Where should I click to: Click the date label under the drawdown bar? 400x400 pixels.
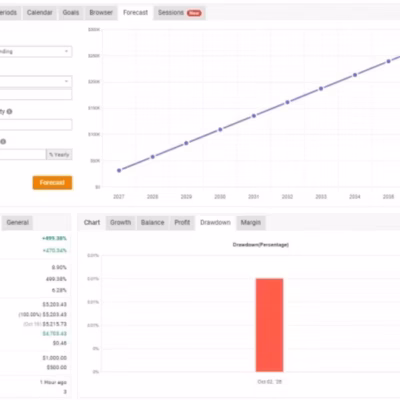(x=269, y=382)
